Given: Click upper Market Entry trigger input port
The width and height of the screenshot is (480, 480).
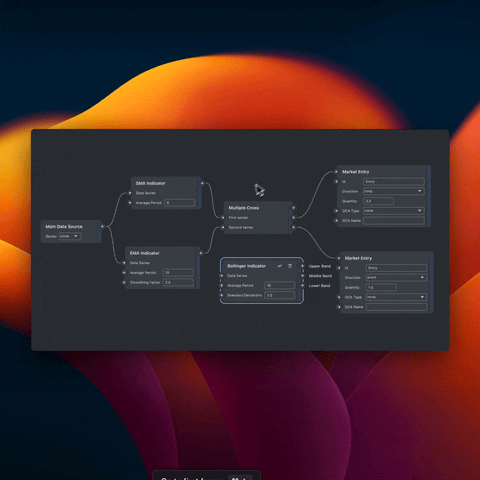Looking at the screenshot, I should click(x=336, y=172).
